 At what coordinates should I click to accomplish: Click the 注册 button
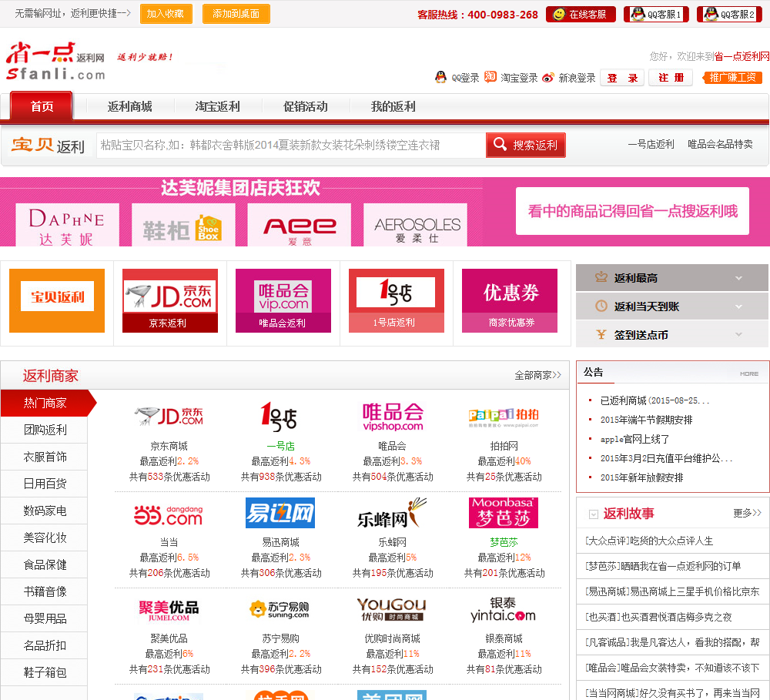coord(671,78)
